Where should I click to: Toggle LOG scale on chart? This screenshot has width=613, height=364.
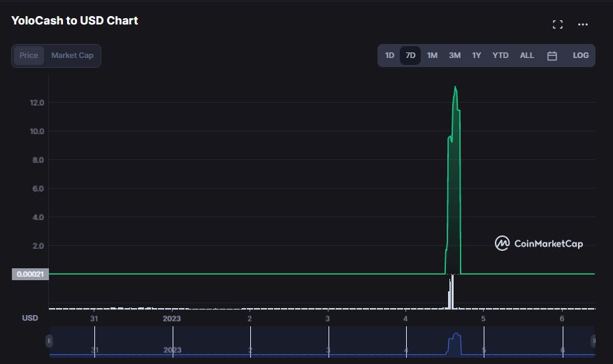[x=581, y=55]
